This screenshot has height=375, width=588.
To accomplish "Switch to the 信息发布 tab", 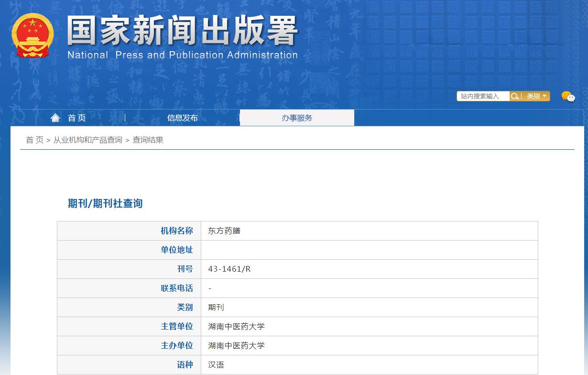I will point(182,118).
